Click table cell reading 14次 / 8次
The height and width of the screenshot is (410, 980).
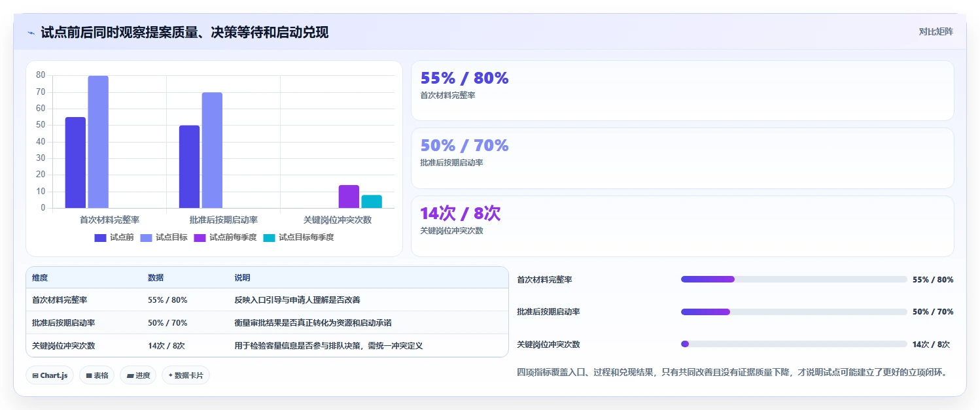166,346
